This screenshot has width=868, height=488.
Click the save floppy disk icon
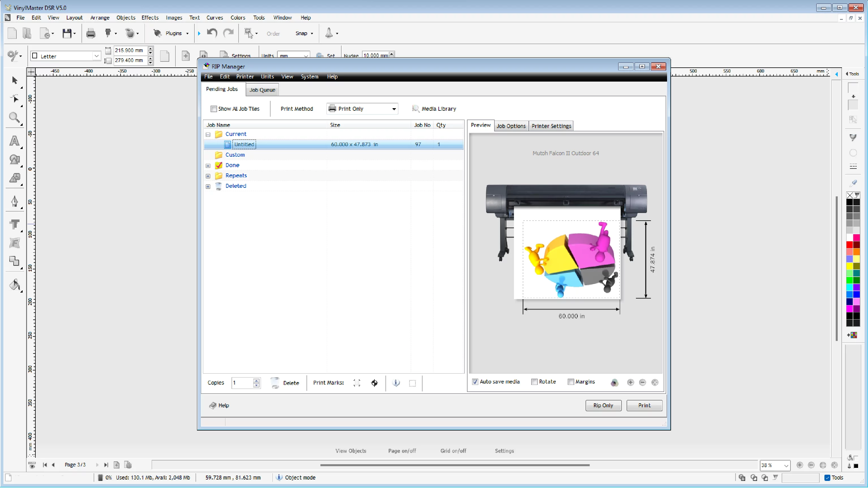67,33
